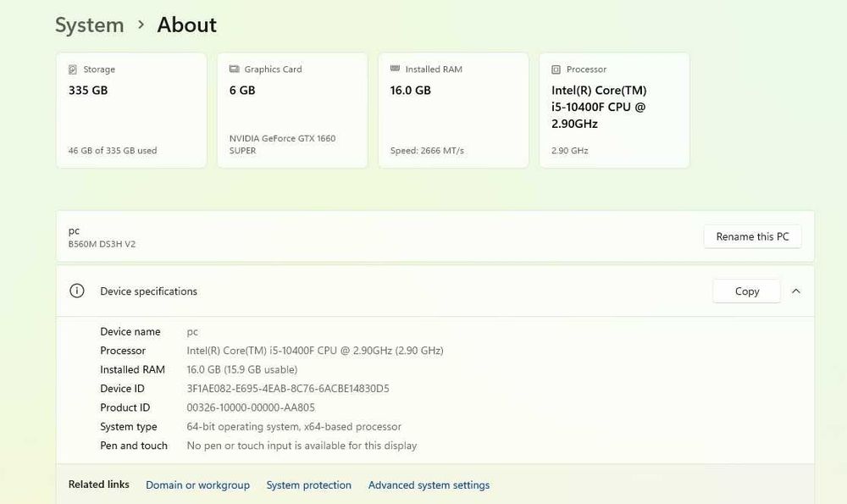Open Domain or workgroup link
This screenshot has height=504, width=847.
[x=197, y=485]
